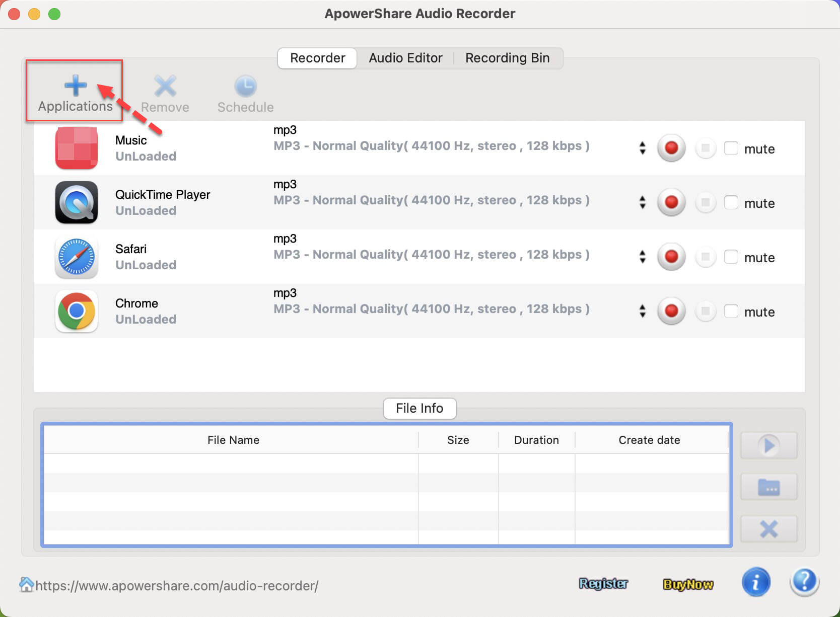Adjust Music quality with the stepper arrows

pyautogui.click(x=643, y=148)
